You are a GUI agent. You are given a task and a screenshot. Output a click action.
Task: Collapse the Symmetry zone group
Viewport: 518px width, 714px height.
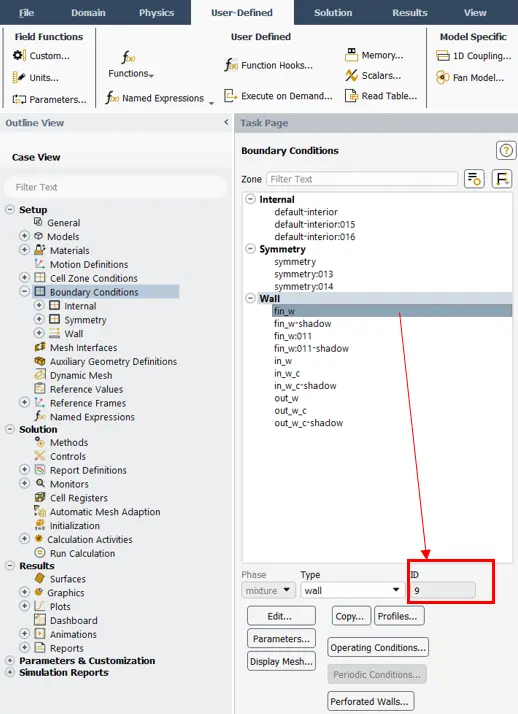click(x=250, y=249)
